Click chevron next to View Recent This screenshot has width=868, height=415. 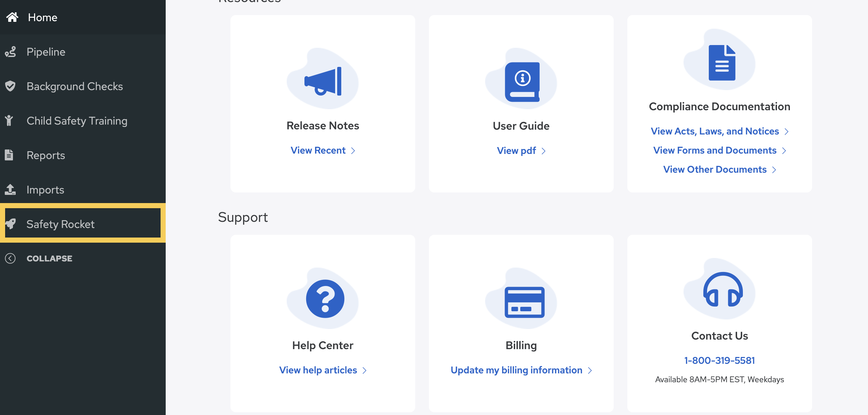click(353, 151)
